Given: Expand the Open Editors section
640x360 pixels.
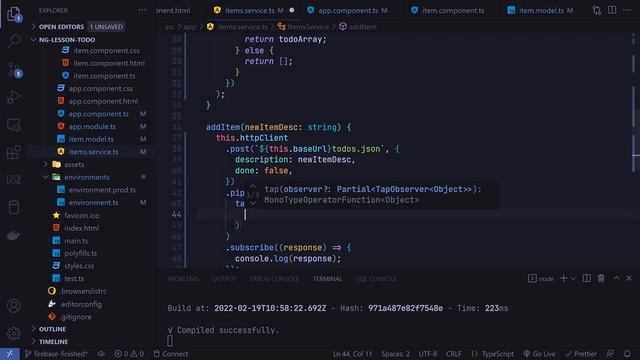Looking at the screenshot, I should [61, 27].
